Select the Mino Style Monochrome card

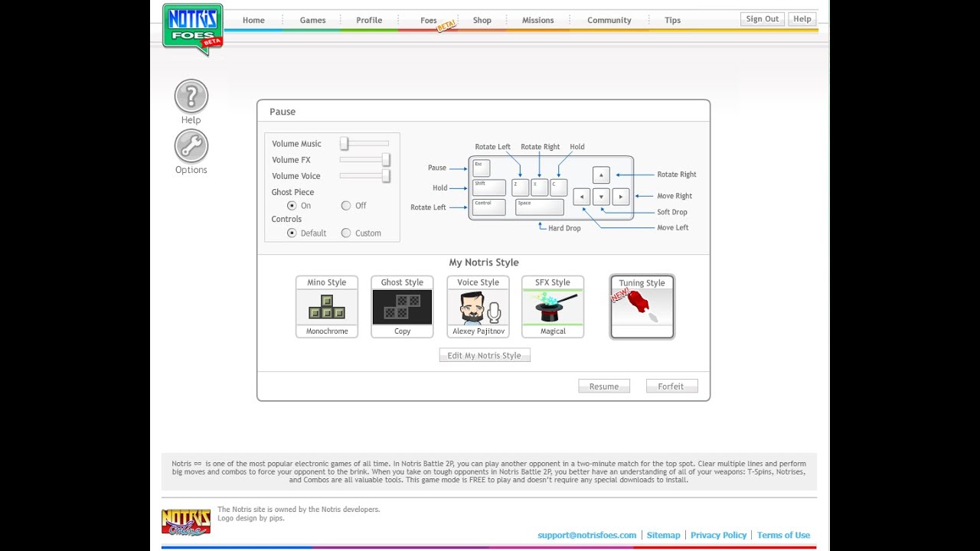tap(327, 307)
